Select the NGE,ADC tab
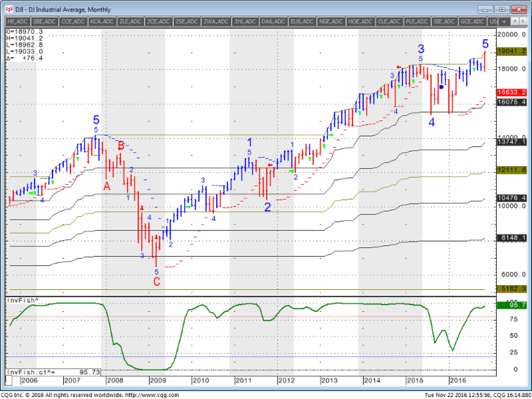 pos(331,21)
